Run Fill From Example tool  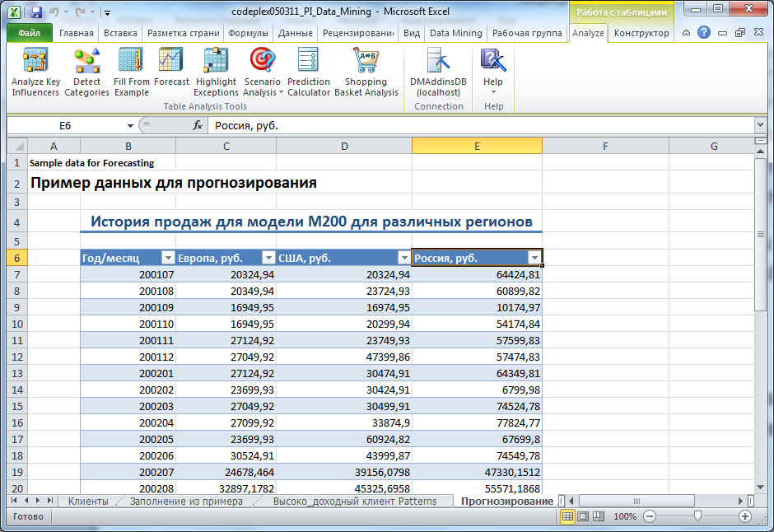coord(131,72)
